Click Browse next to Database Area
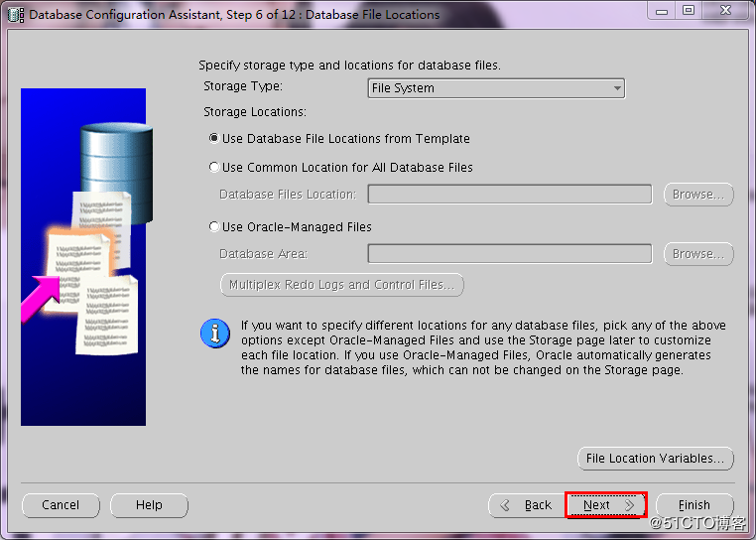The width and height of the screenshot is (756, 540). [x=698, y=254]
